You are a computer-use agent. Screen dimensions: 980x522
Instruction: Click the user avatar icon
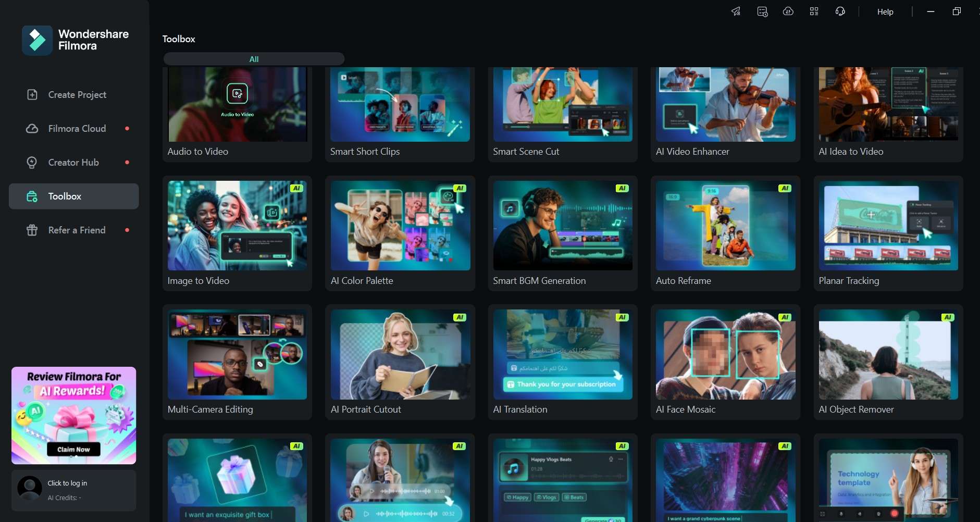30,488
